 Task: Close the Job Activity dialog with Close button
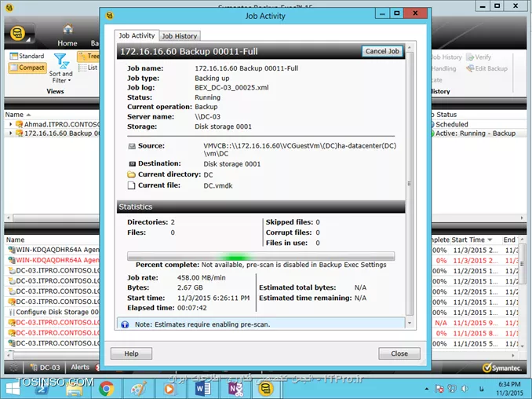pos(399,353)
